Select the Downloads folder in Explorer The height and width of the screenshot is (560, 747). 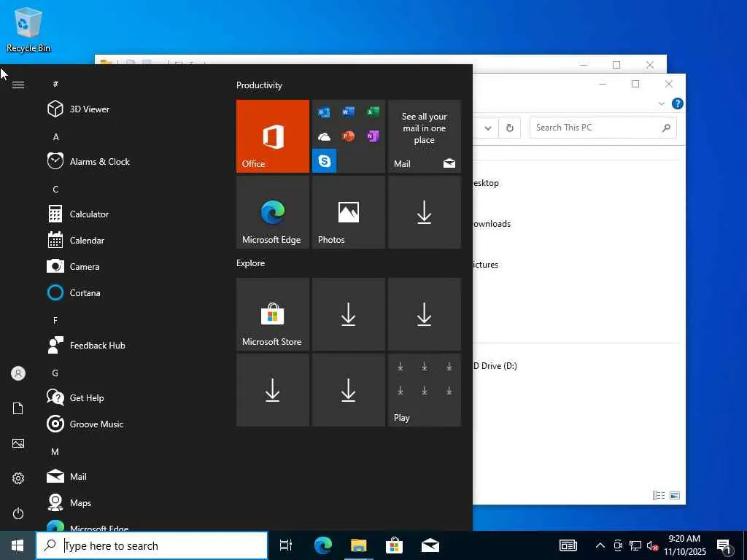click(x=491, y=224)
